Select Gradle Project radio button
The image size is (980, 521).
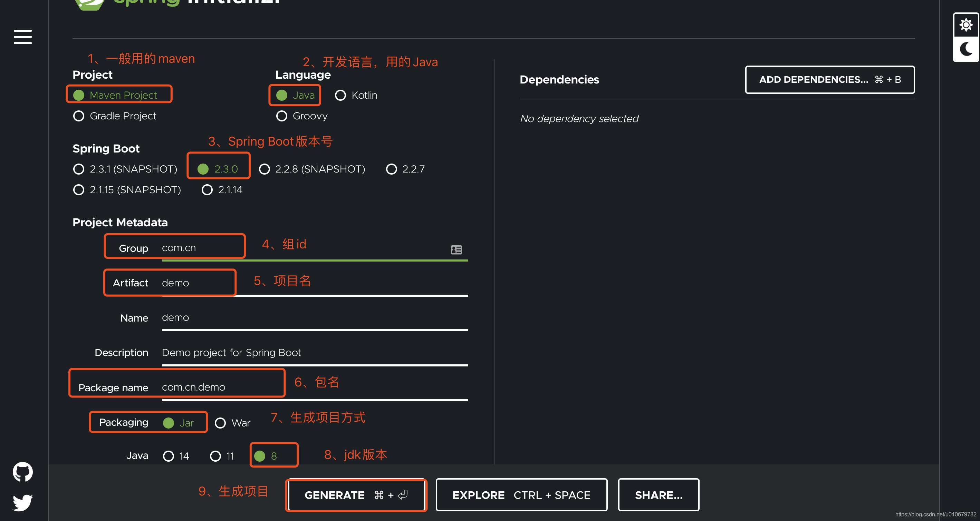click(x=115, y=116)
